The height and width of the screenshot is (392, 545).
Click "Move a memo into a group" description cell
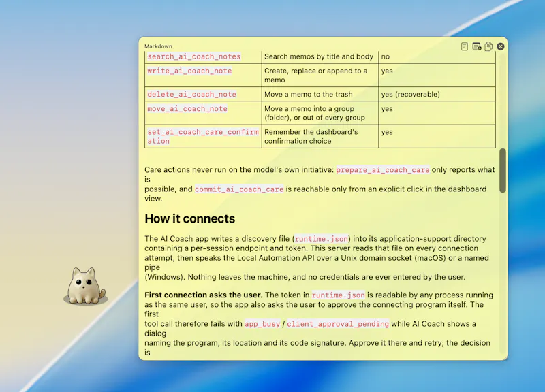(x=320, y=113)
